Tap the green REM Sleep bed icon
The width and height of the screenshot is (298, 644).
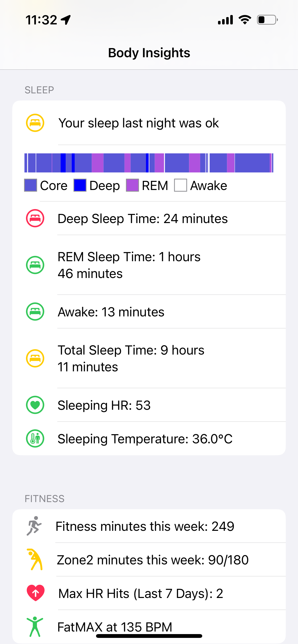click(x=35, y=265)
